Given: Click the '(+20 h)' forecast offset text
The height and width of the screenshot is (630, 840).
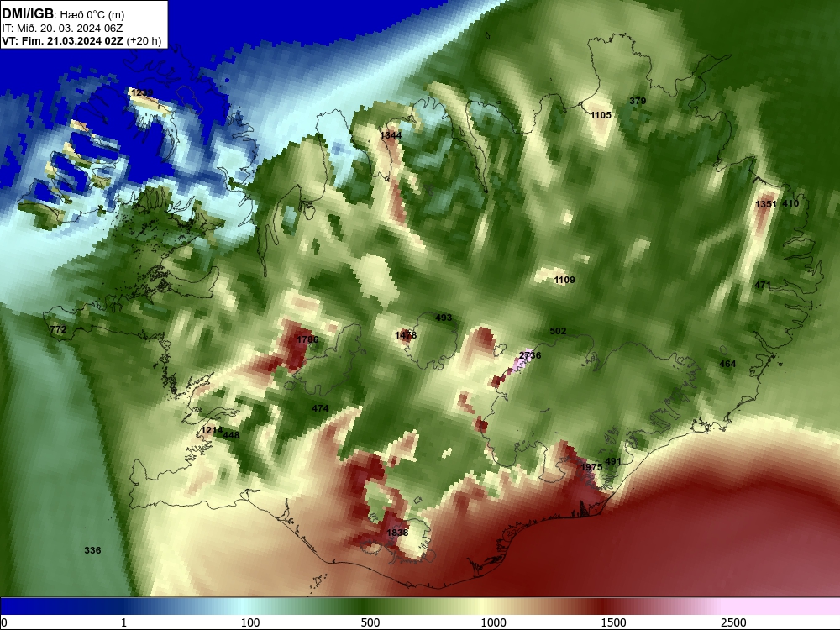Looking at the screenshot, I should (144, 41).
